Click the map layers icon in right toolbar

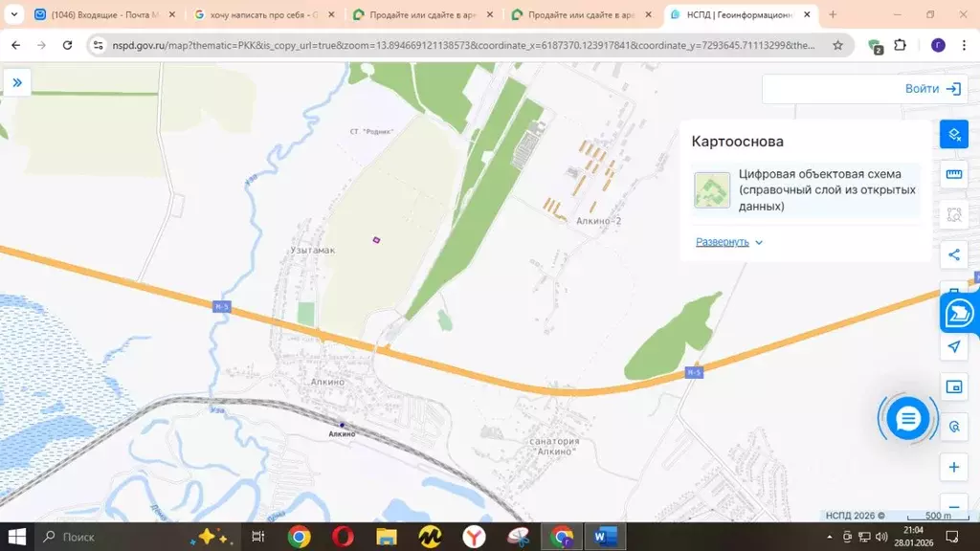954,135
